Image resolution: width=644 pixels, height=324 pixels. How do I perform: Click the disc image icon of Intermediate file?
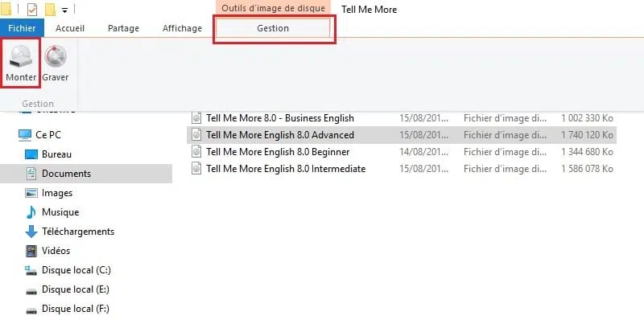[196, 169]
